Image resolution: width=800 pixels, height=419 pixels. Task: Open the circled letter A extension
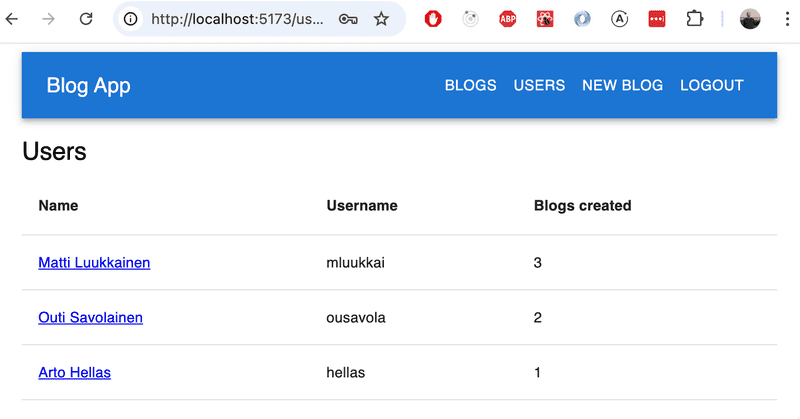tap(619, 19)
